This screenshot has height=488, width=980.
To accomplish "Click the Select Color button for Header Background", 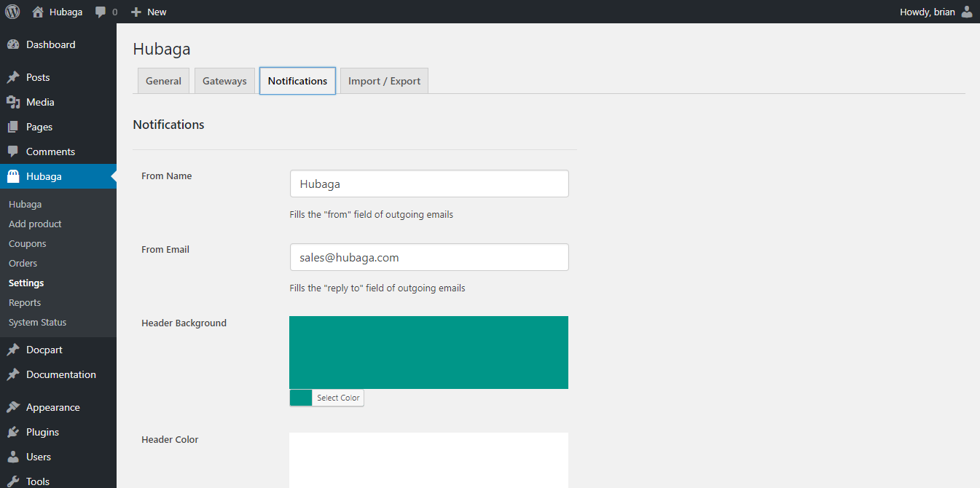I will tap(338, 398).
